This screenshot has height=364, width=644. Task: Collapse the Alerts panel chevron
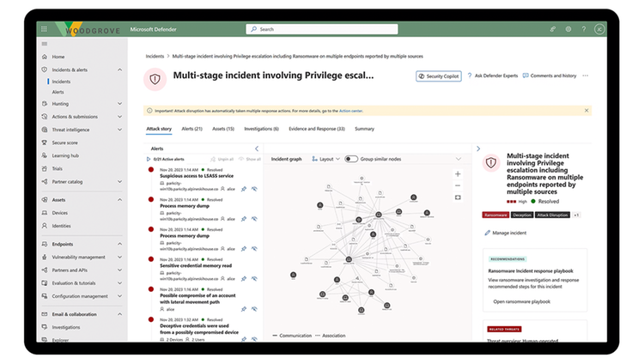(x=257, y=149)
